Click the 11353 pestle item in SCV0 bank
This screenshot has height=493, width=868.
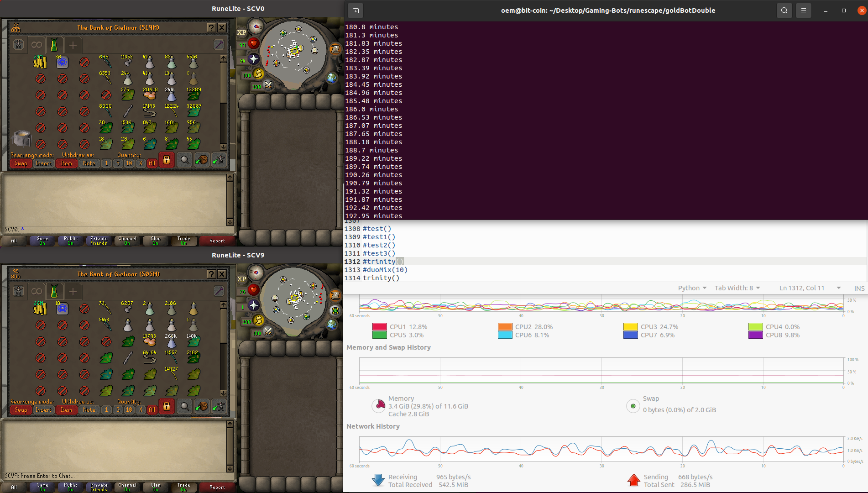point(127,62)
